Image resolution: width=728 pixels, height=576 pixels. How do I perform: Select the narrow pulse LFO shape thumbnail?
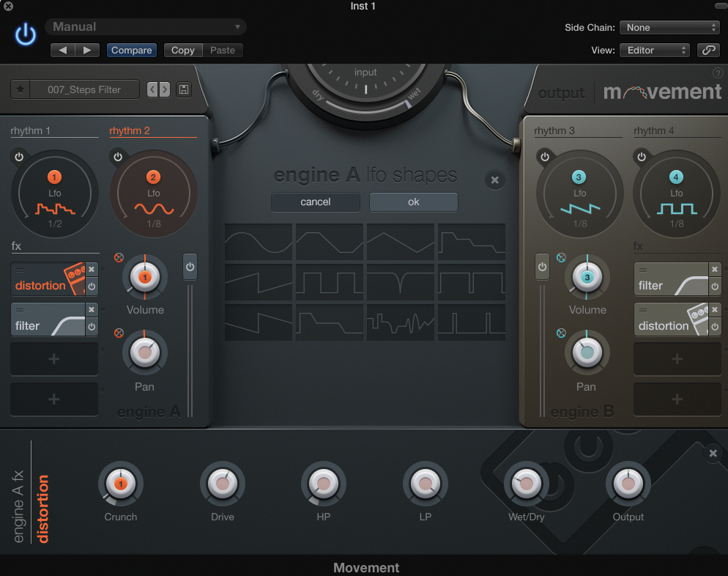click(472, 322)
